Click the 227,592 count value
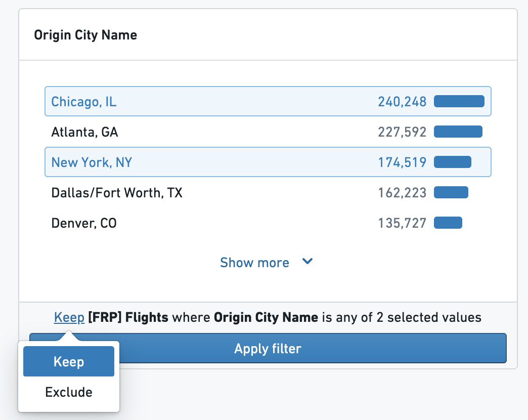 402,132
